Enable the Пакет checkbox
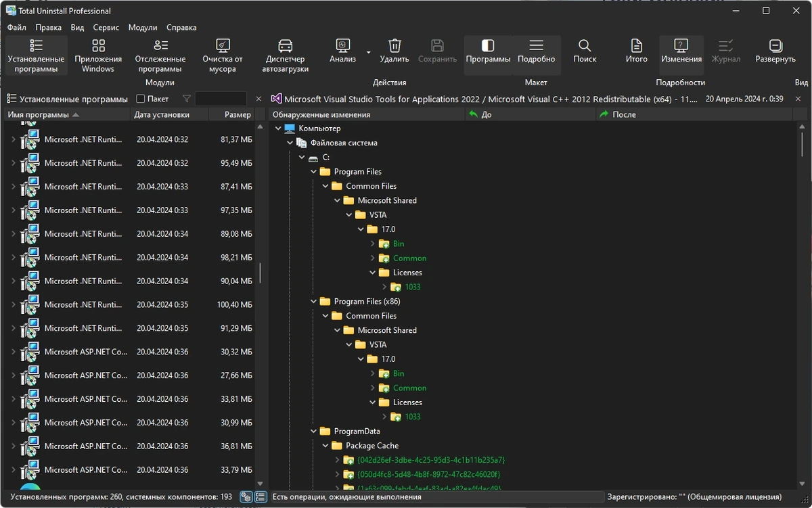Image resolution: width=812 pixels, height=508 pixels. pyautogui.click(x=141, y=99)
